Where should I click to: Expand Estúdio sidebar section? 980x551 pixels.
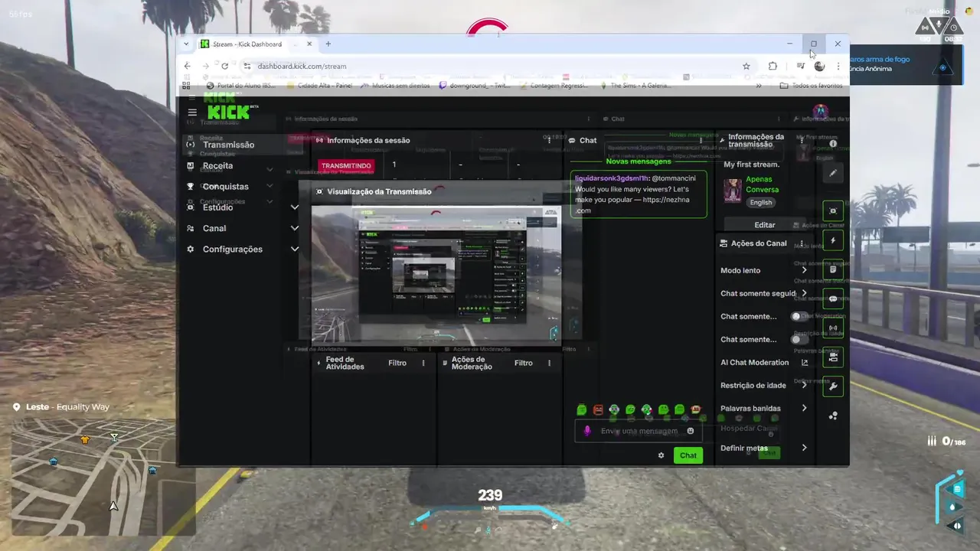tap(295, 207)
